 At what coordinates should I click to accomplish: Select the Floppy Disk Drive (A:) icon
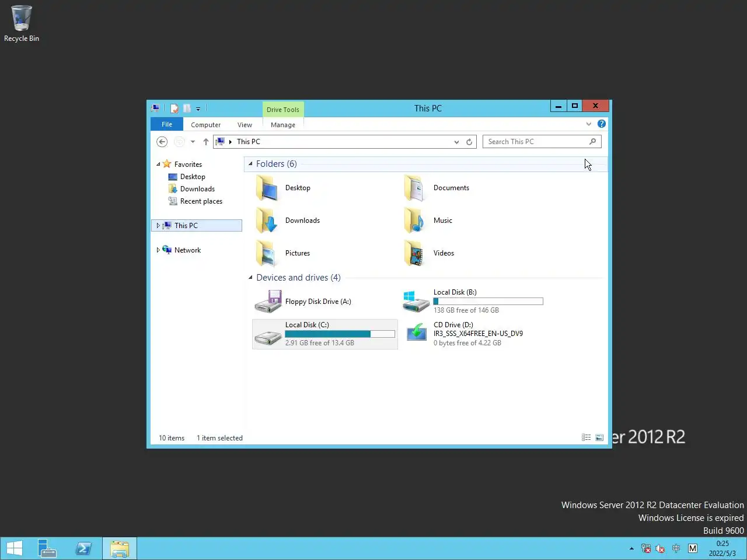(x=268, y=302)
